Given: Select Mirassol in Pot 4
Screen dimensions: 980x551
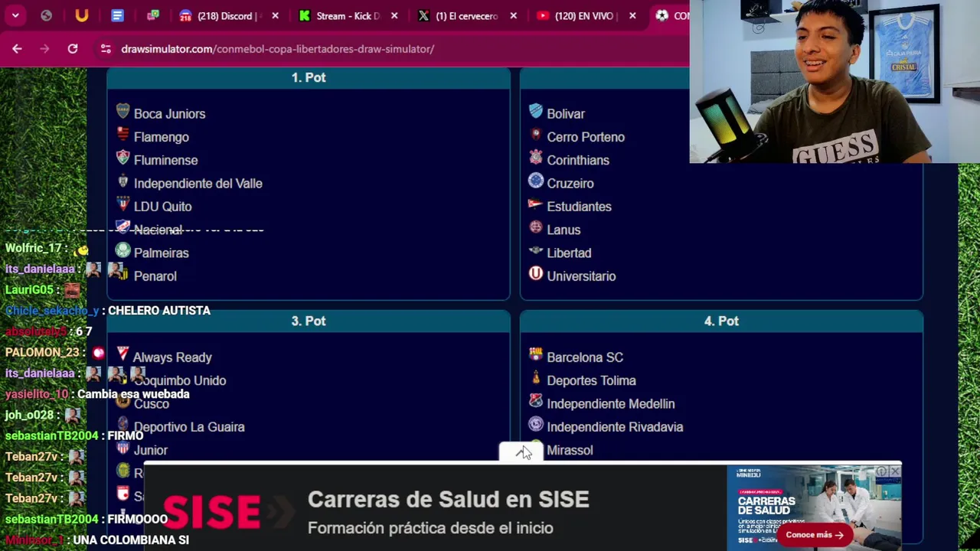Looking at the screenshot, I should [570, 450].
